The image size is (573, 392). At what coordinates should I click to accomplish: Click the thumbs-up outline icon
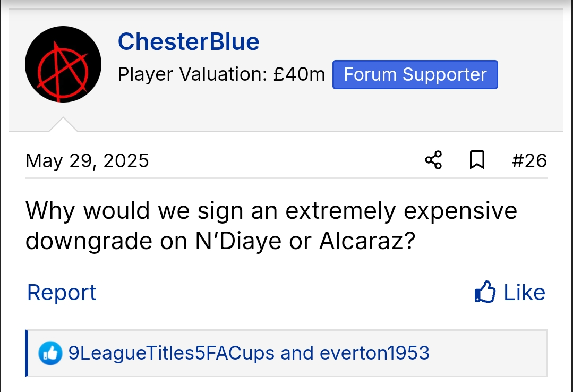(485, 293)
